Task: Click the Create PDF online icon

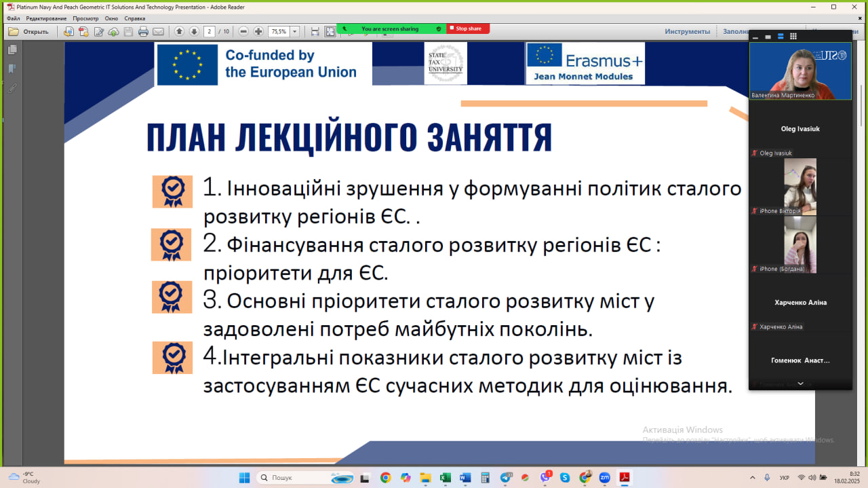Action: coord(68,31)
